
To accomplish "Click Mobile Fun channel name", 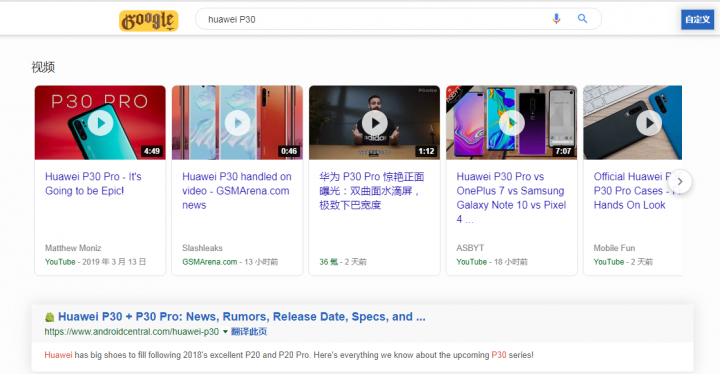I will [x=614, y=248].
